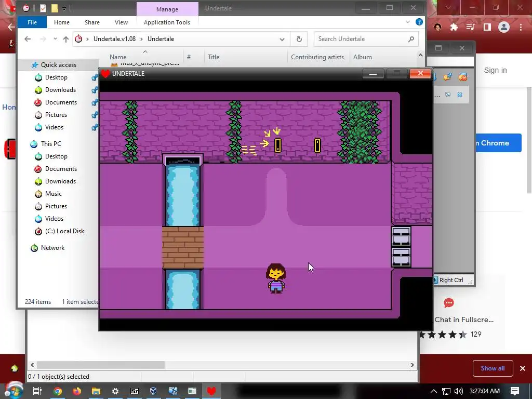Viewport: 532px width, 399px height.
Task: Open Videos under Quick access
Action: click(54, 127)
